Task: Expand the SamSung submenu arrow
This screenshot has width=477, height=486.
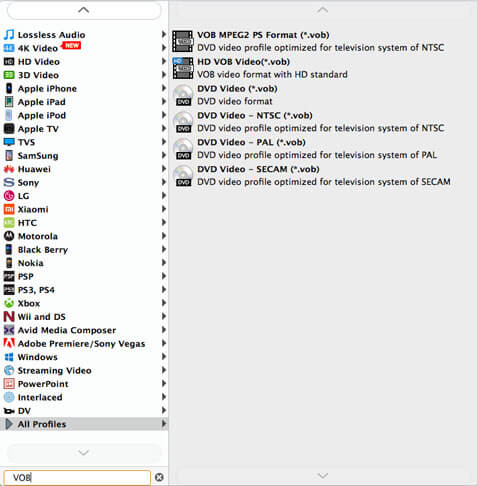Action: [164, 155]
